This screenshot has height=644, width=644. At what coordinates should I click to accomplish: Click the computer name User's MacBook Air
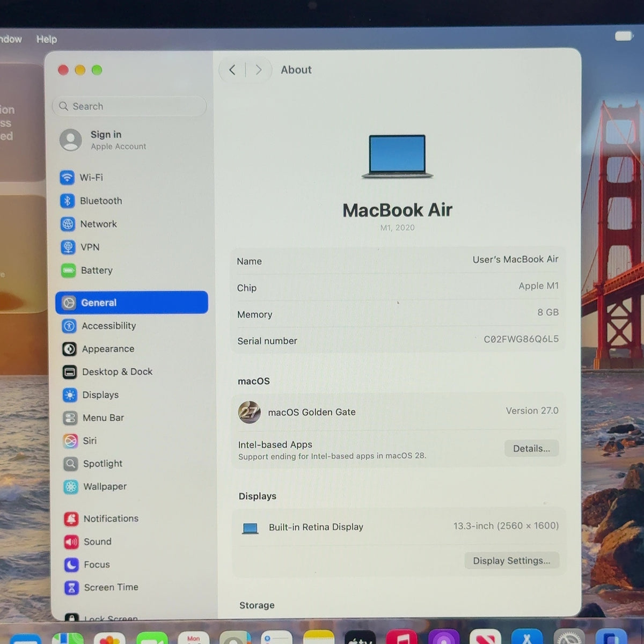coord(515,260)
